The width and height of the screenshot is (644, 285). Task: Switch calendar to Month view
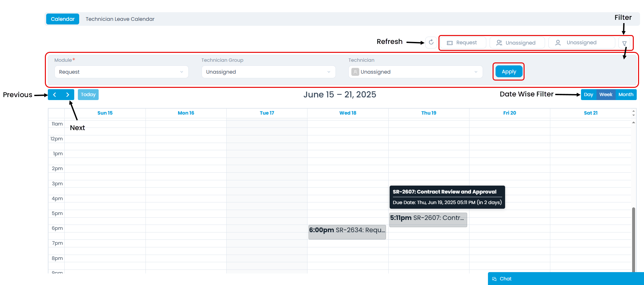(x=626, y=94)
